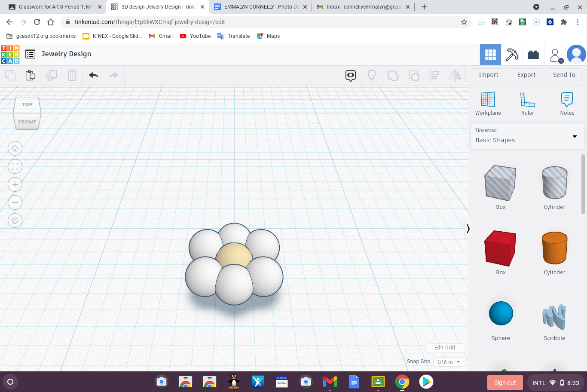Add a Ruler to the workplane

[x=527, y=103]
